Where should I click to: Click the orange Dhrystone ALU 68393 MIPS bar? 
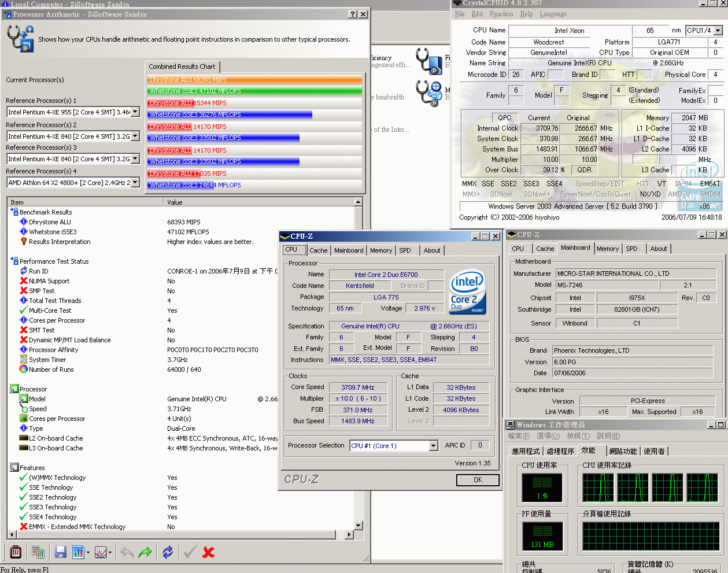(x=255, y=80)
